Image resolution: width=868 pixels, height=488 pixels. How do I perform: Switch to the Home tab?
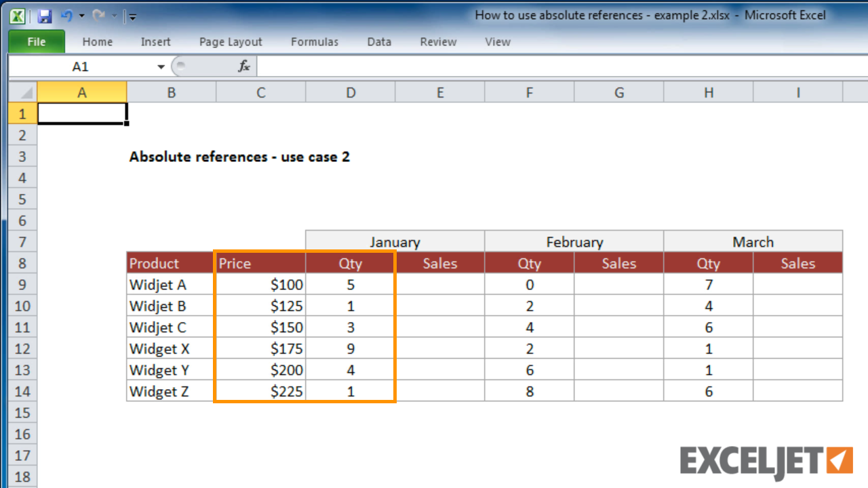tap(98, 41)
